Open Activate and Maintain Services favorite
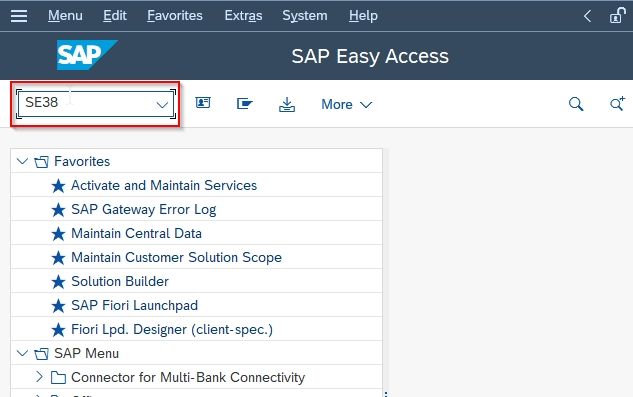This screenshot has width=633, height=397. point(164,185)
